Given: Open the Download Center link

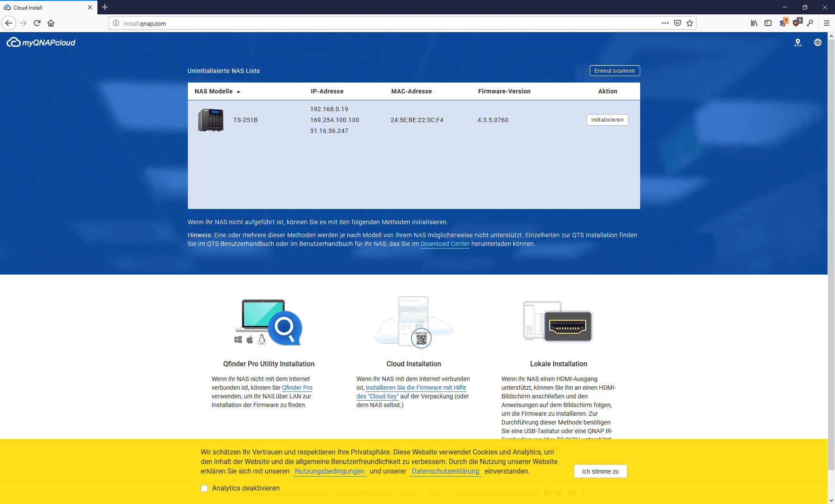Looking at the screenshot, I should pyautogui.click(x=444, y=244).
